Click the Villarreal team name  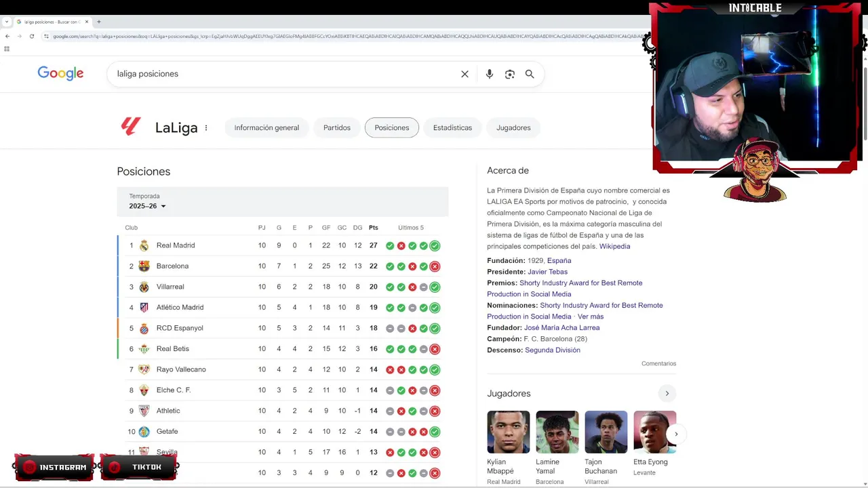(170, 287)
